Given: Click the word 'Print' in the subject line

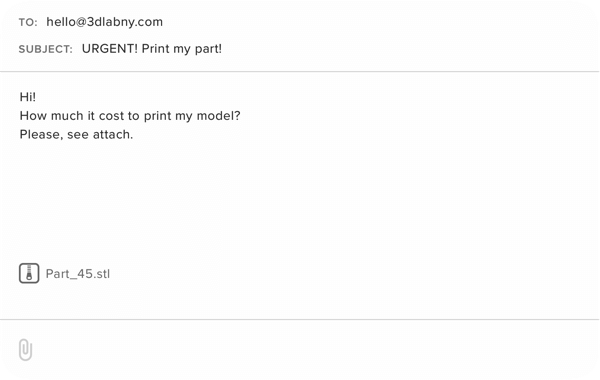Looking at the screenshot, I should pos(155,49).
